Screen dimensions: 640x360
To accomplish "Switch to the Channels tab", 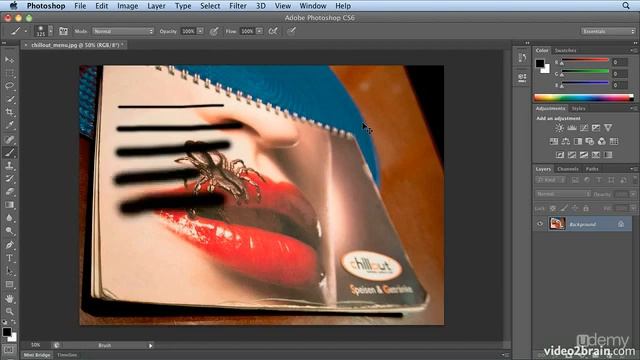I will tap(568, 169).
